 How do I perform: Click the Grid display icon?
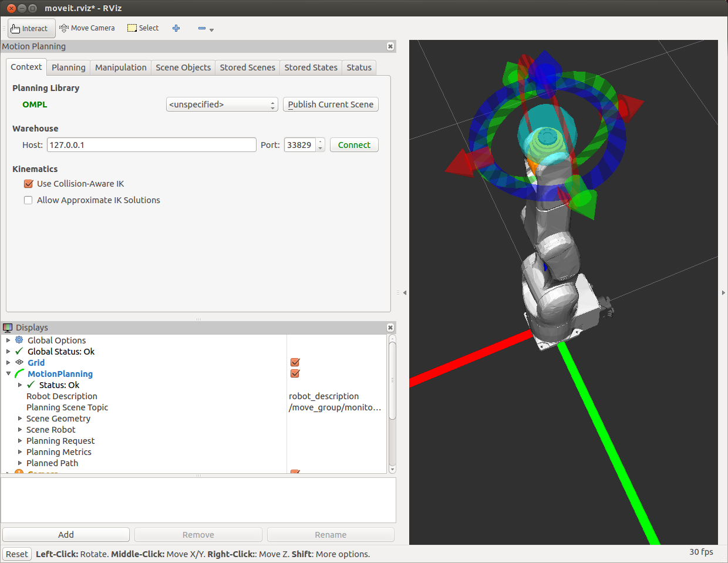pyautogui.click(x=19, y=363)
